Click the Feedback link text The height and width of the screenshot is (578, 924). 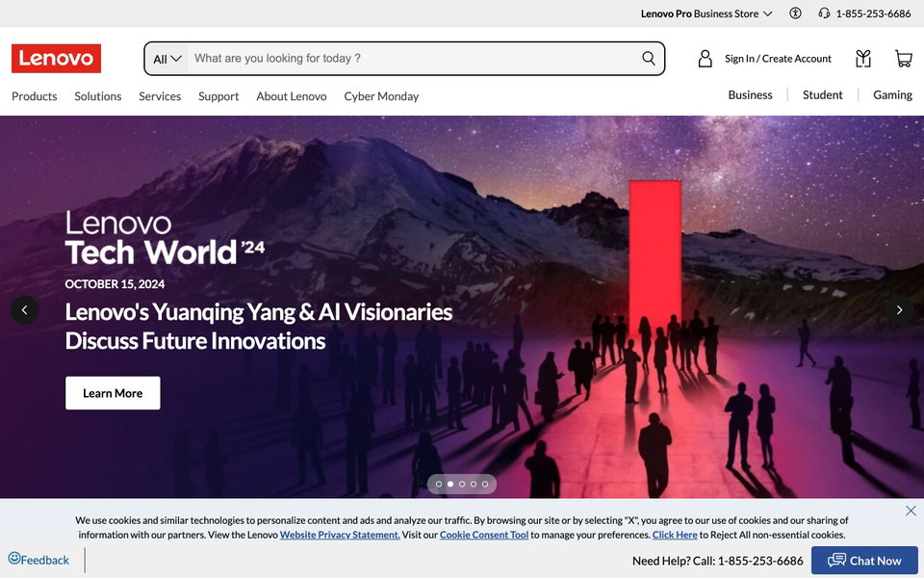tap(45, 561)
